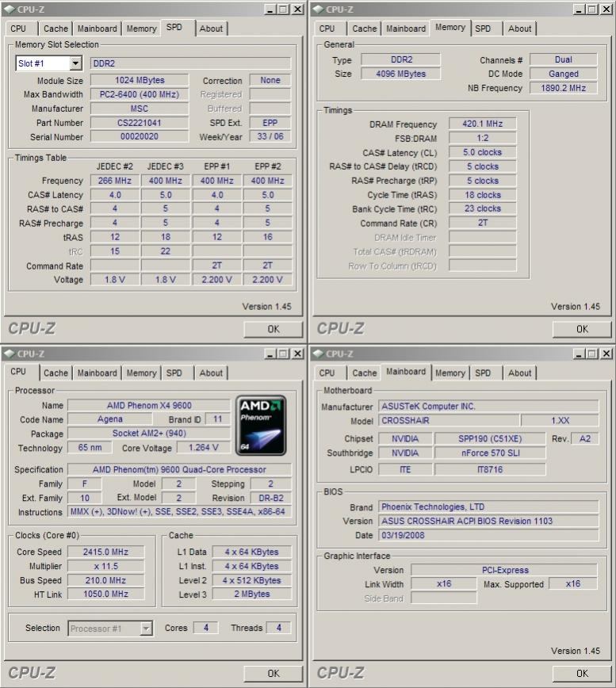Open CPU tab in Memory window
Image resolution: width=616 pixels, height=688 pixels.
(x=327, y=29)
